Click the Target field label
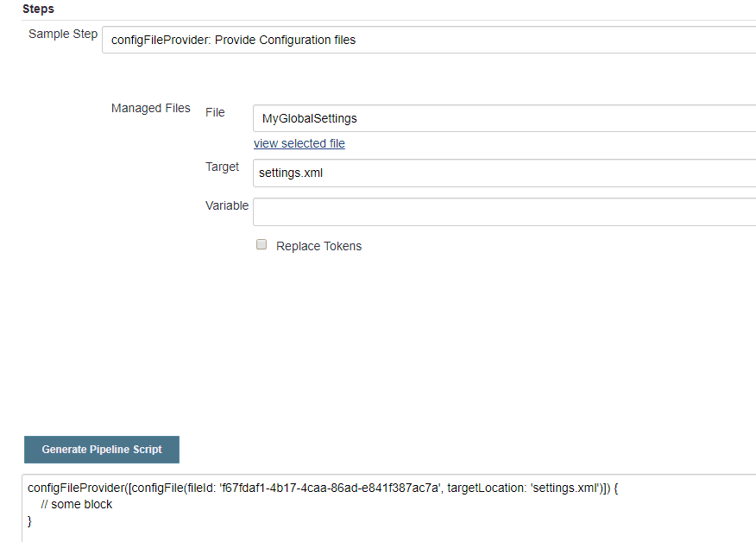The image size is (756, 542). click(222, 167)
